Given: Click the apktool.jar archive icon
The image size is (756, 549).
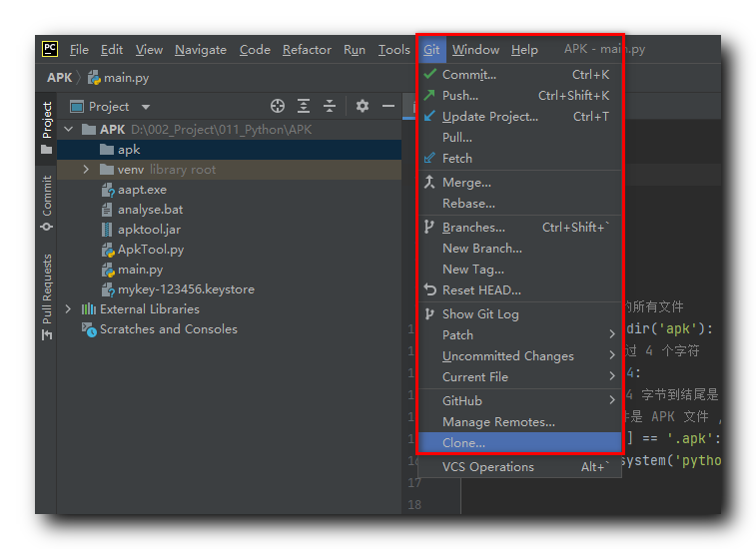Looking at the screenshot, I should tap(107, 230).
